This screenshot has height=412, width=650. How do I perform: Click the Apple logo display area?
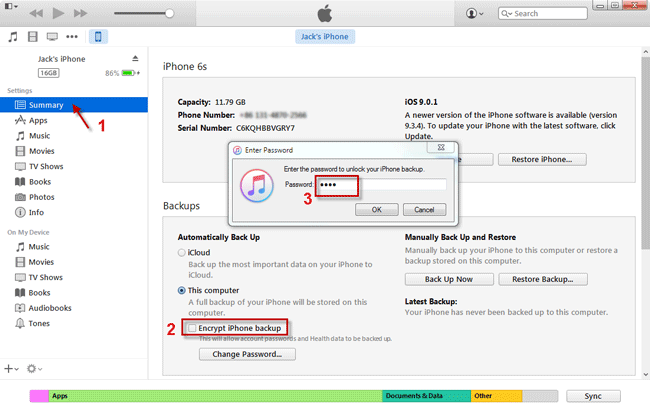[325, 13]
